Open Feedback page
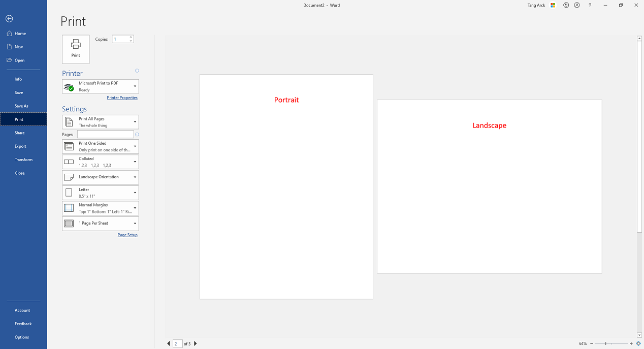Viewport: 644px width, 349px height. [23, 324]
